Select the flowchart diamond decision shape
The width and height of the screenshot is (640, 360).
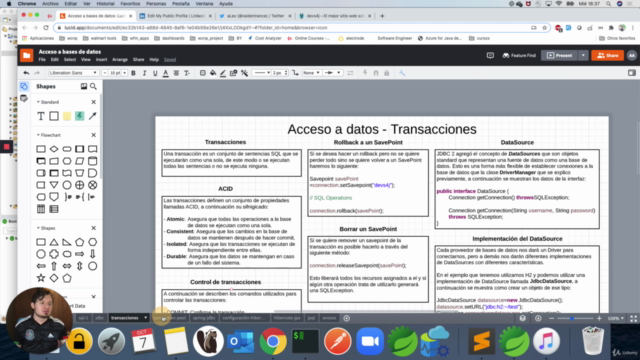[54, 149]
